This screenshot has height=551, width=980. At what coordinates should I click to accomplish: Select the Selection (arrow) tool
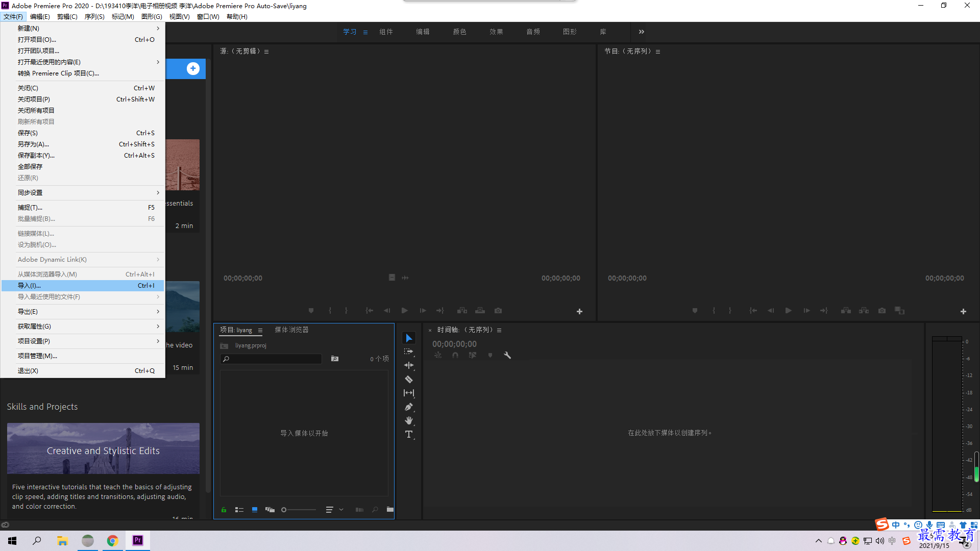click(x=409, y=338)
